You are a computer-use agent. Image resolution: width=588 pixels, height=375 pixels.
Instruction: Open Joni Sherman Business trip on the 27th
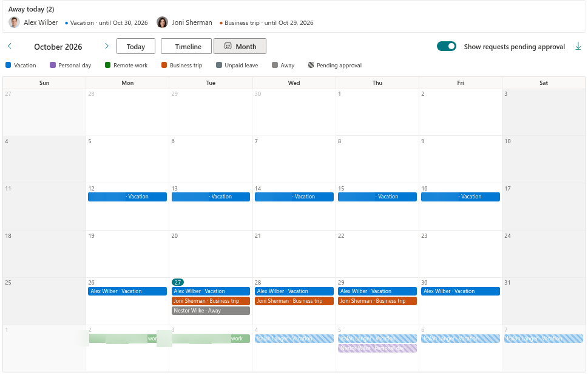(211, 301)
